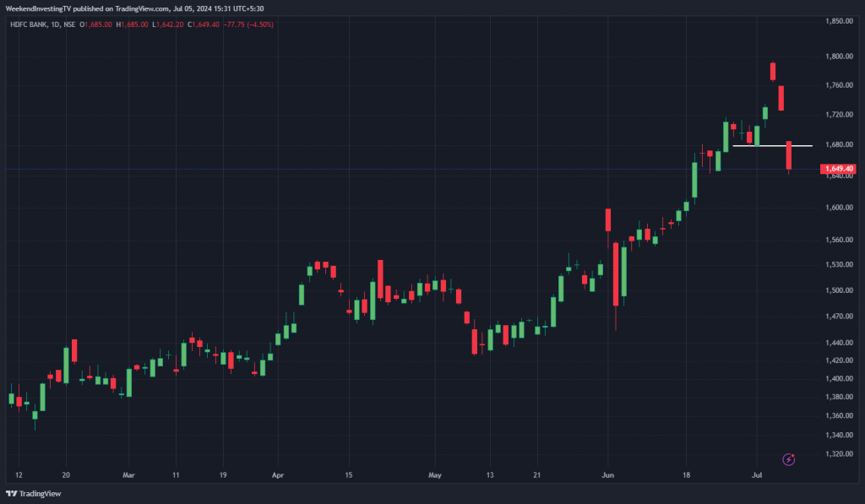Screen dimensions: 865x504
Task: Click the 1,530.00 price axis label
Action: [839, 265]
